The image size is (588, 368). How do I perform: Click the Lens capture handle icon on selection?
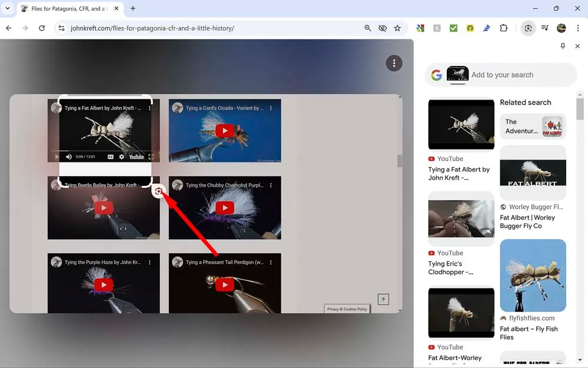tap(159, 191)
